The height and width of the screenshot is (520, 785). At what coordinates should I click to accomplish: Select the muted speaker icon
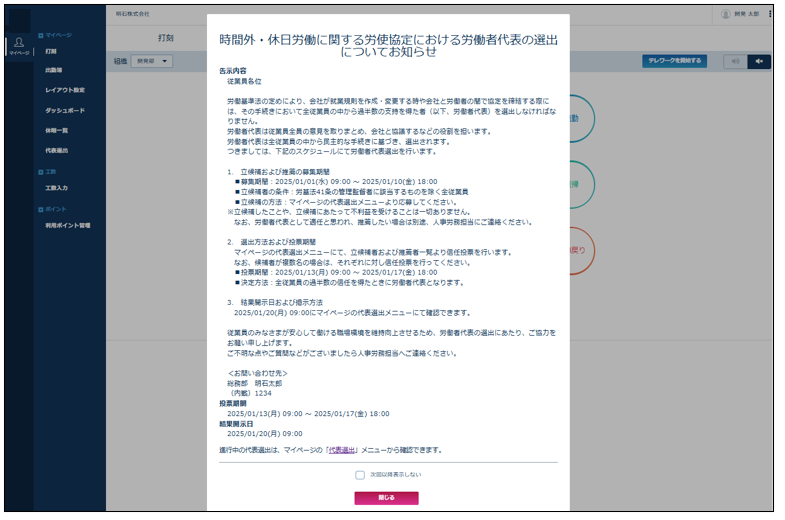759,61
